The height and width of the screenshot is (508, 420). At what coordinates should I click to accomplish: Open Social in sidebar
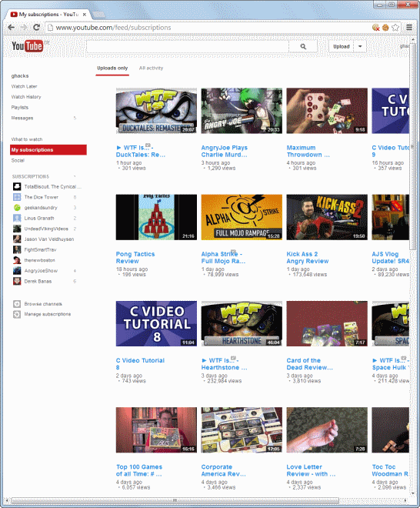(x=18, y=160)
